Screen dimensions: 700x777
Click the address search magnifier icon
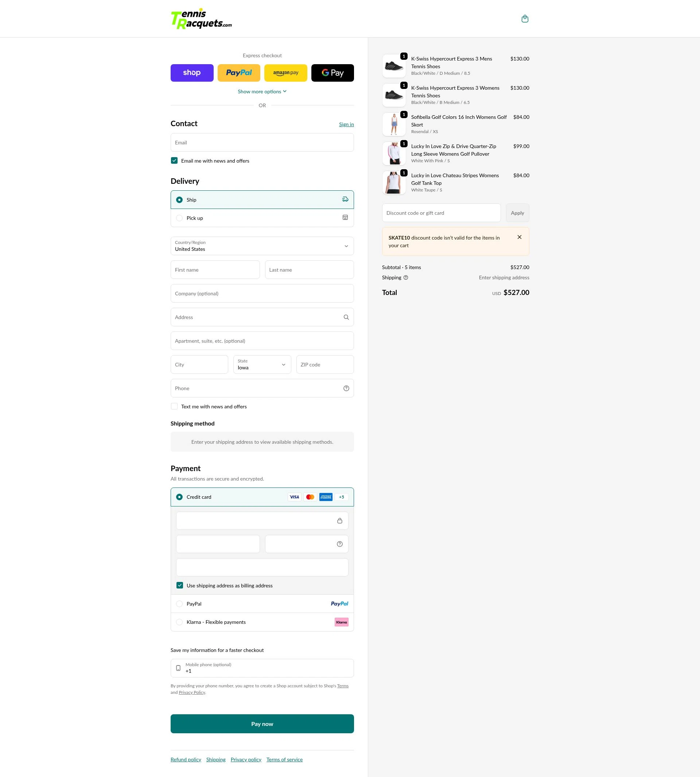pyautogui.click(x=346, y=317)
